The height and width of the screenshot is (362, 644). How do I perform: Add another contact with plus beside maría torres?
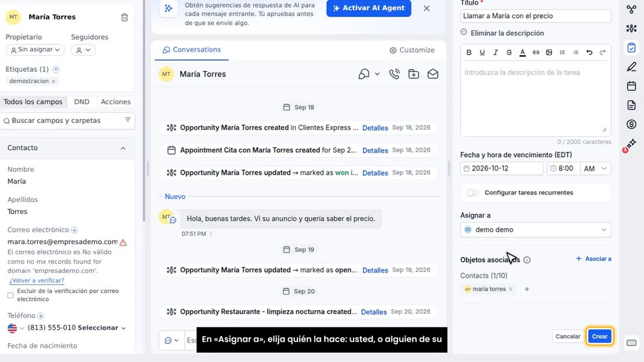click(527, 289)
